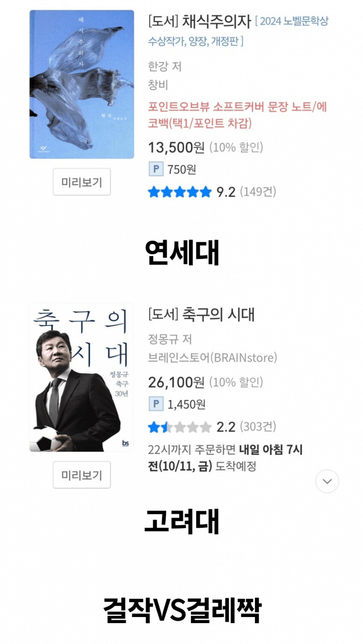Image resolution: width=363 pixels, height=644 pixels.
Task: Click the 2024 노벨문학상 subtitle text
Action: [294, 21]
